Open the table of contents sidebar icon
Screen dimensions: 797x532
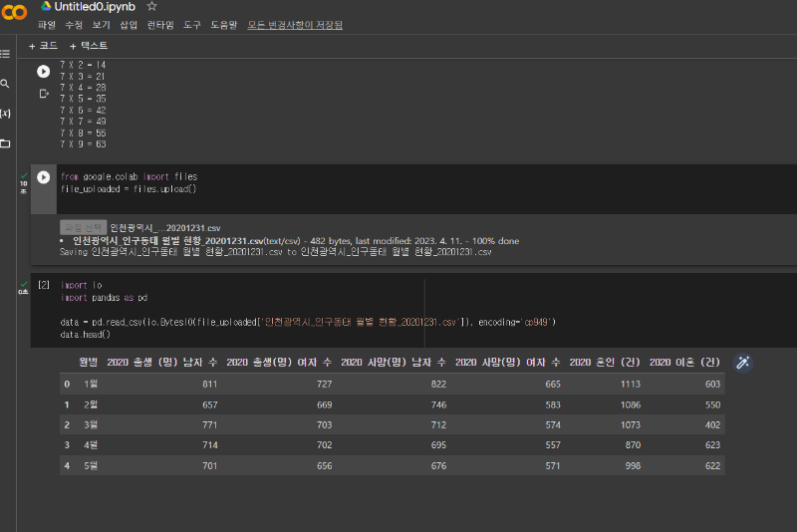[x=5, y=54]
